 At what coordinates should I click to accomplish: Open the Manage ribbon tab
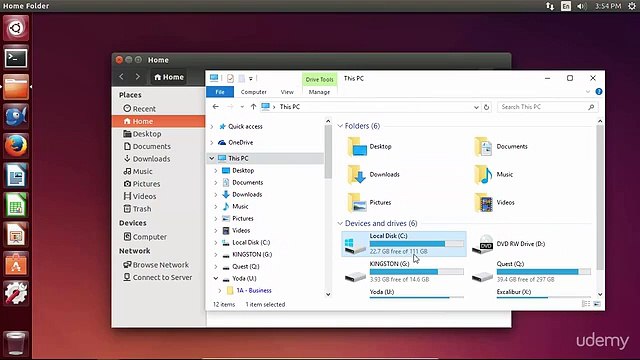pos(319,92)
